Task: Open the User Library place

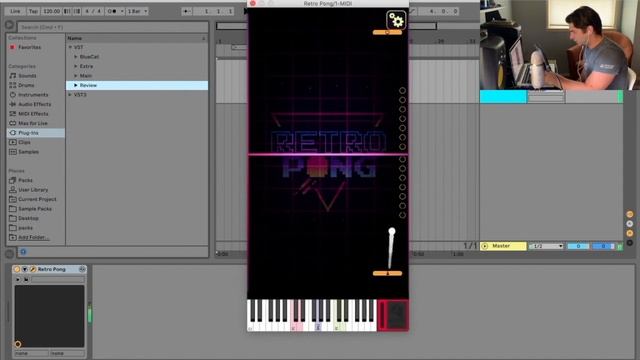Action: click(x=33, y=190)
